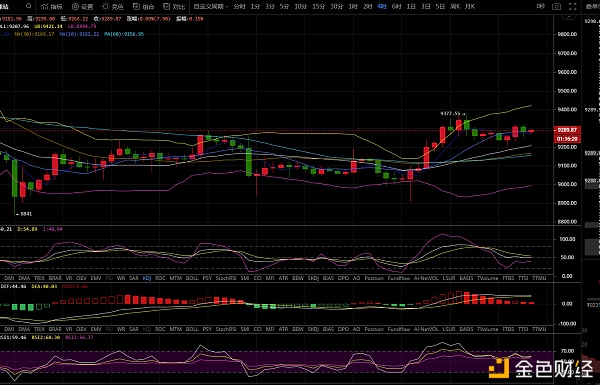Viewport: 600px width, 385px height.
Task: Select AI-NetVOL in the row under KDJ panel
Action: click(426, 278)
